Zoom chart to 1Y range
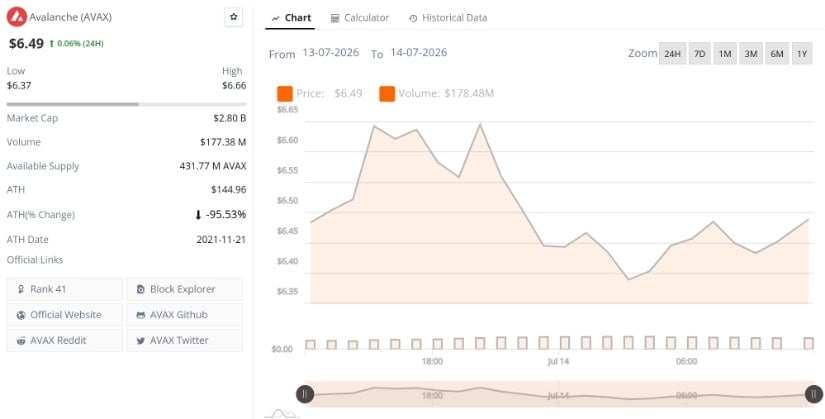The image size is (825, 419). [802, 54]
